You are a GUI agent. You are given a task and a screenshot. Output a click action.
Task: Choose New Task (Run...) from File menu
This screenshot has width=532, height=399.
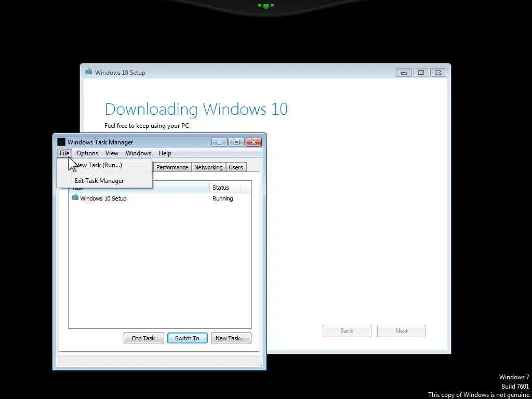coord(104,165)
